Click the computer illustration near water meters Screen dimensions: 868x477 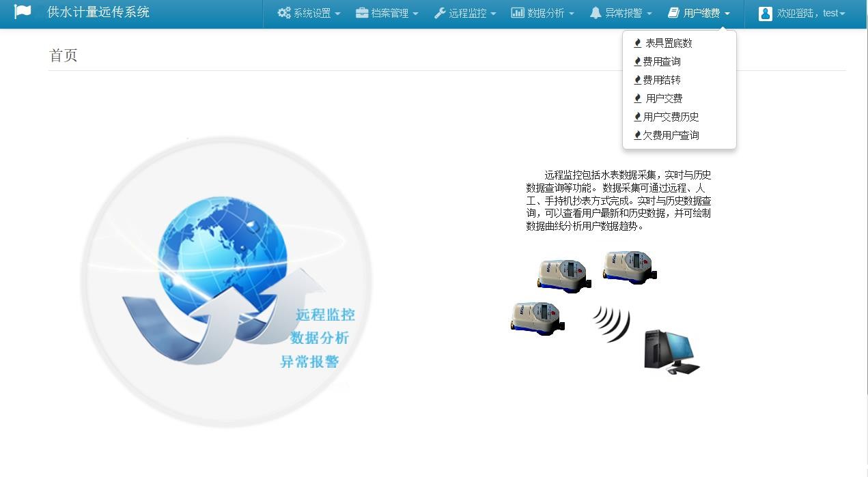click(x=671, y=351)
